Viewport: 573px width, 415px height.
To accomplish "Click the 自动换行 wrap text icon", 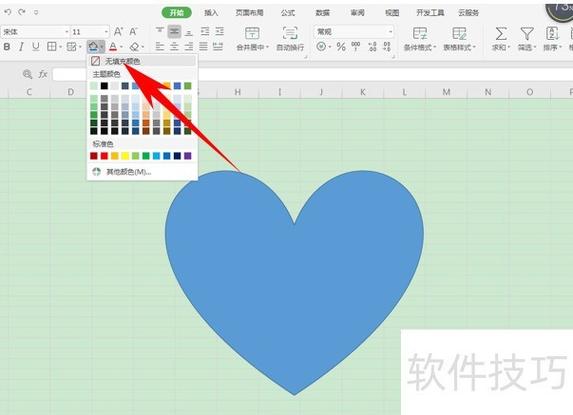I will pyautogui.click(x=290, y=33).
